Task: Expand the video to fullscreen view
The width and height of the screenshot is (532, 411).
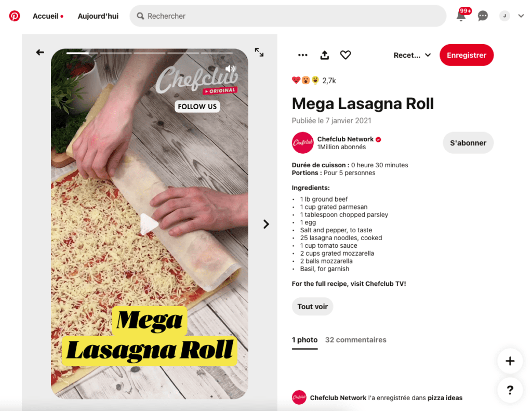Action: click(259, 52)
